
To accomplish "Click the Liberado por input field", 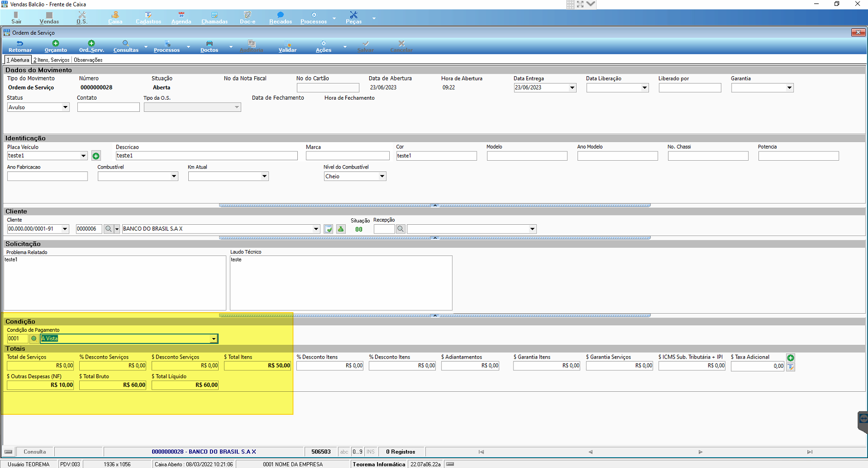I will 690,88.
